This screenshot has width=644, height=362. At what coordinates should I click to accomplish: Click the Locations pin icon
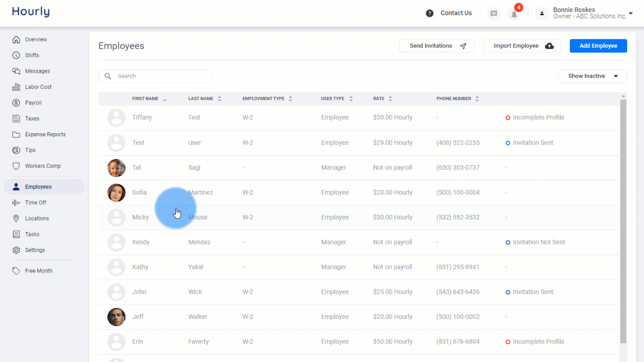pos(16,218)
